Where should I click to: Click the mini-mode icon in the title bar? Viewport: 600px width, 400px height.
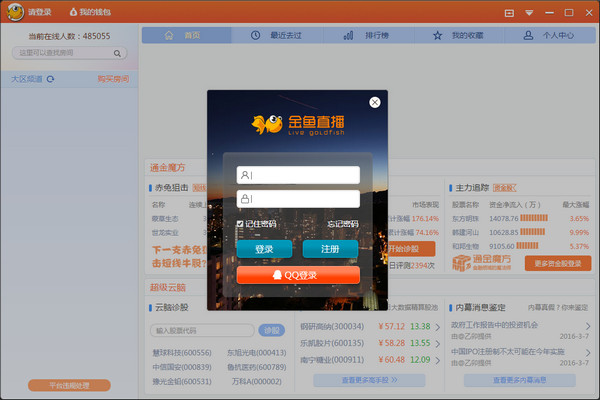coord(509,12)
